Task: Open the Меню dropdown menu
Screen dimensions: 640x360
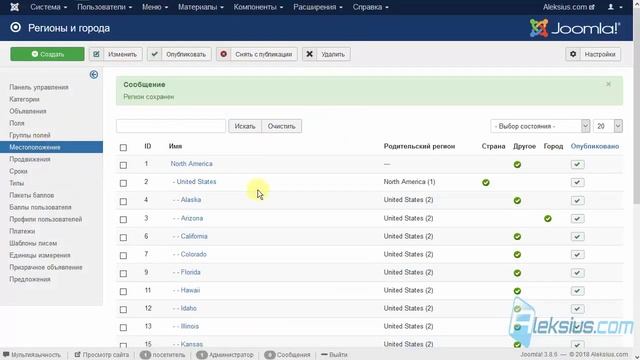Action: coord(155,7)
